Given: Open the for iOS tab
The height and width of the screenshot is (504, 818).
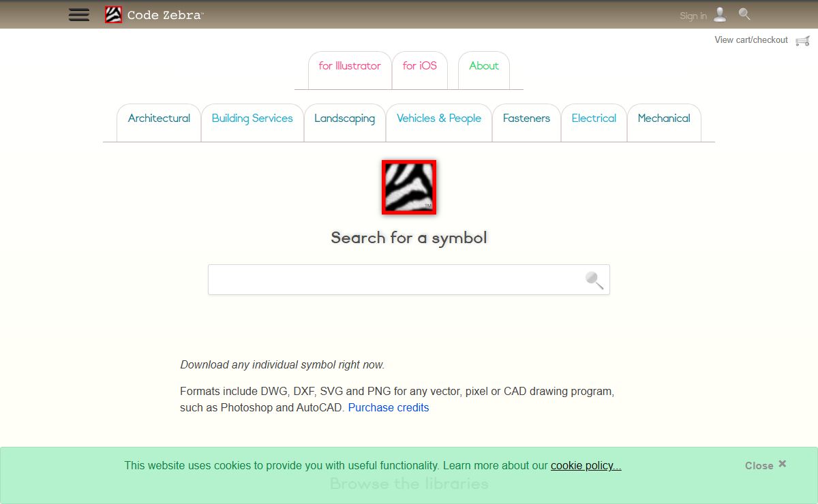Looking at the screenshot, I should tap(420, 70).
